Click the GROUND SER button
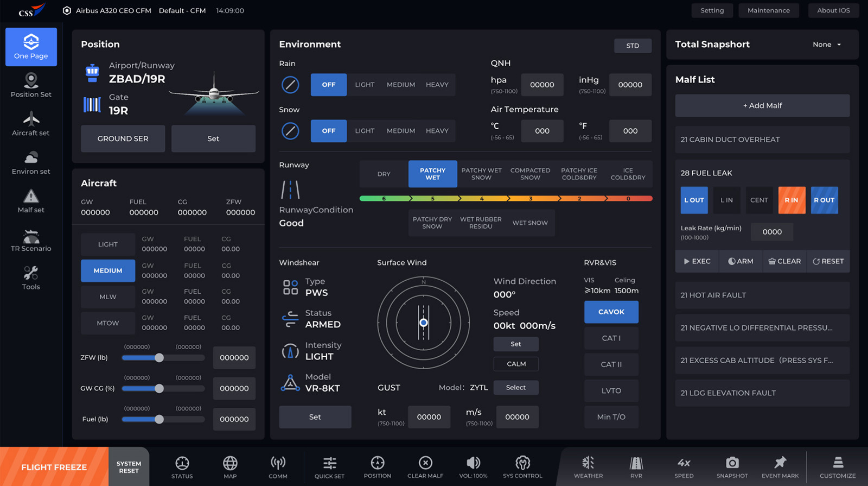The height and width of the screenshot is (486, 868). coord(123,139)
